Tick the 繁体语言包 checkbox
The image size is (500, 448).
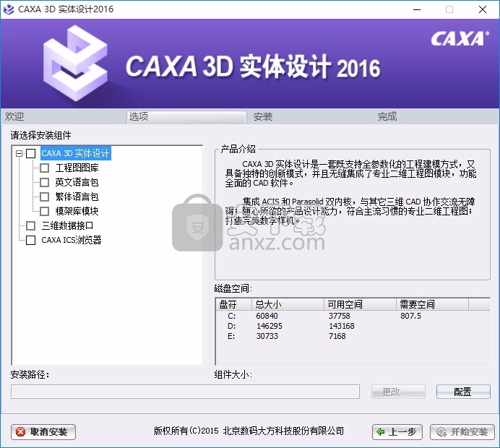point(44,197)
